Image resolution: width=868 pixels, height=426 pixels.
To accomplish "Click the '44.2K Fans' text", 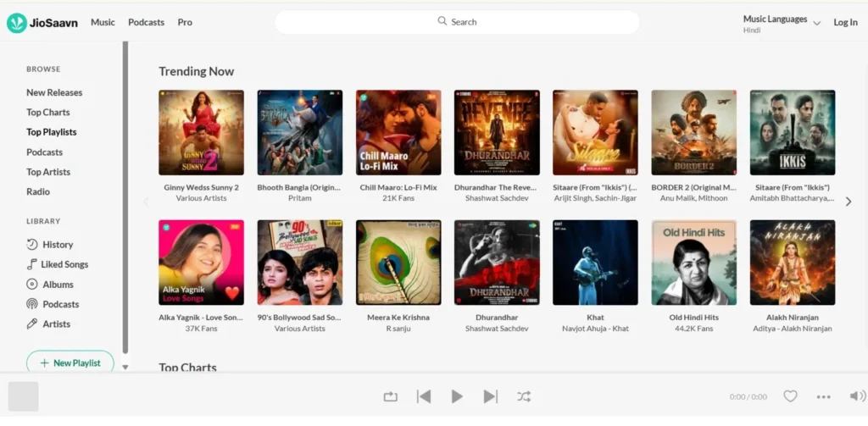I will [x=694, y=329].
